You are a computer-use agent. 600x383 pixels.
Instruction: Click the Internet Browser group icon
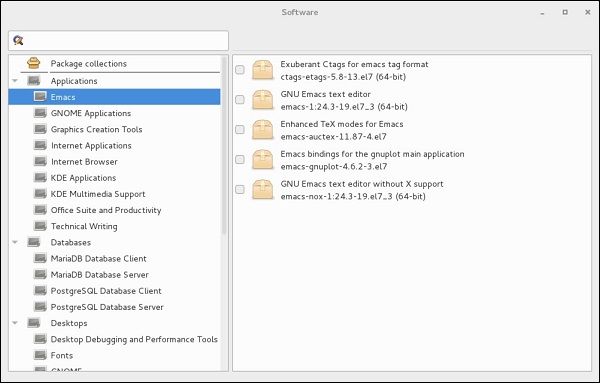coord(40,161)
